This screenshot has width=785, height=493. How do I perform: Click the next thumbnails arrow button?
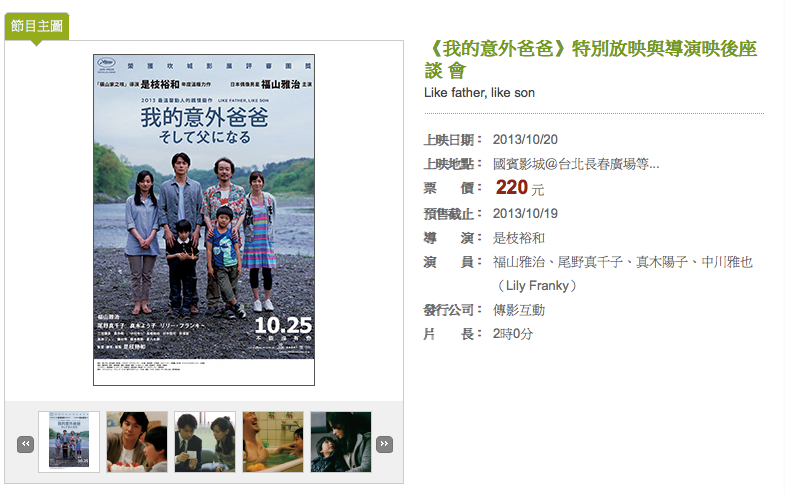click(x=384, y=444)
